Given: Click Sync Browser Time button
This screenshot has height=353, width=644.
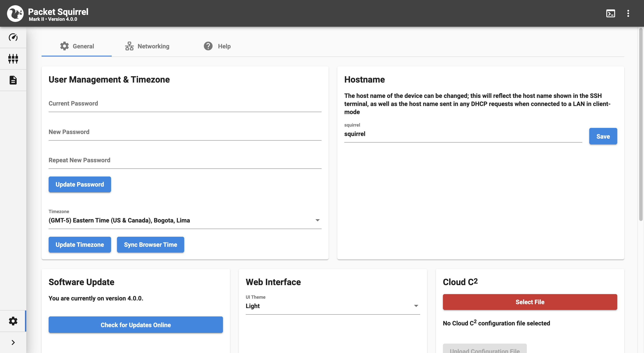Looking at the screenshot, I should pyautogui.click(x=150, y=245).
